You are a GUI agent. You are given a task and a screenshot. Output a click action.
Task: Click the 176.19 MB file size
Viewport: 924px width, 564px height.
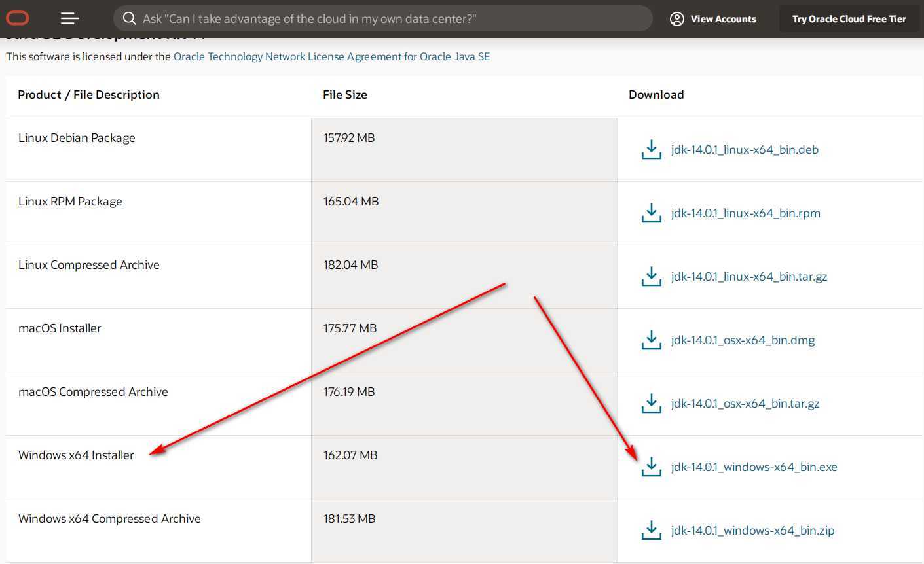[x=349, y=392]
